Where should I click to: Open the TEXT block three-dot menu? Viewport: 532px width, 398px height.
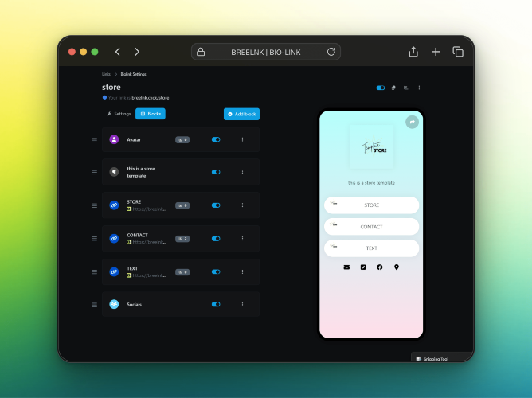click(x=242, y=271)
